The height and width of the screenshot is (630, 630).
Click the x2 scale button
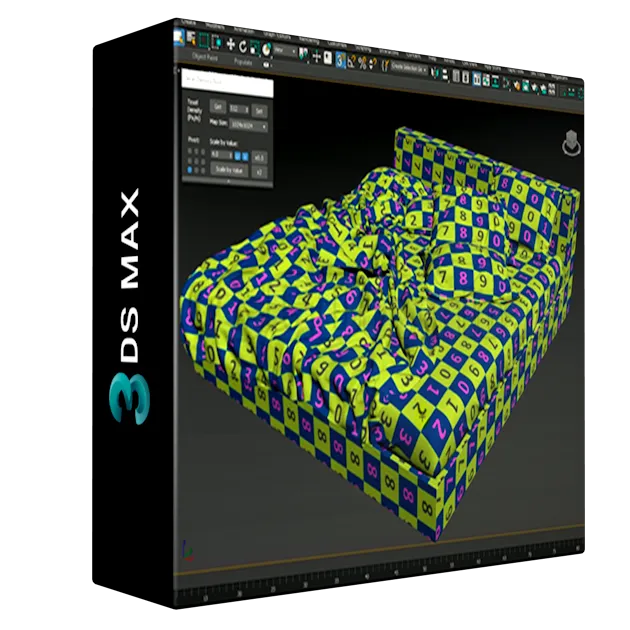(x=259, y=172)
